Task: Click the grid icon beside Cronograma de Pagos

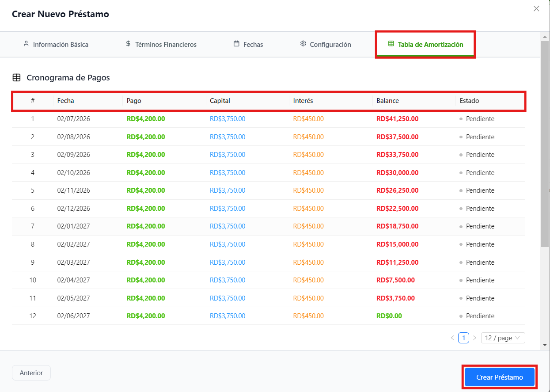Action: click(16, 78)
